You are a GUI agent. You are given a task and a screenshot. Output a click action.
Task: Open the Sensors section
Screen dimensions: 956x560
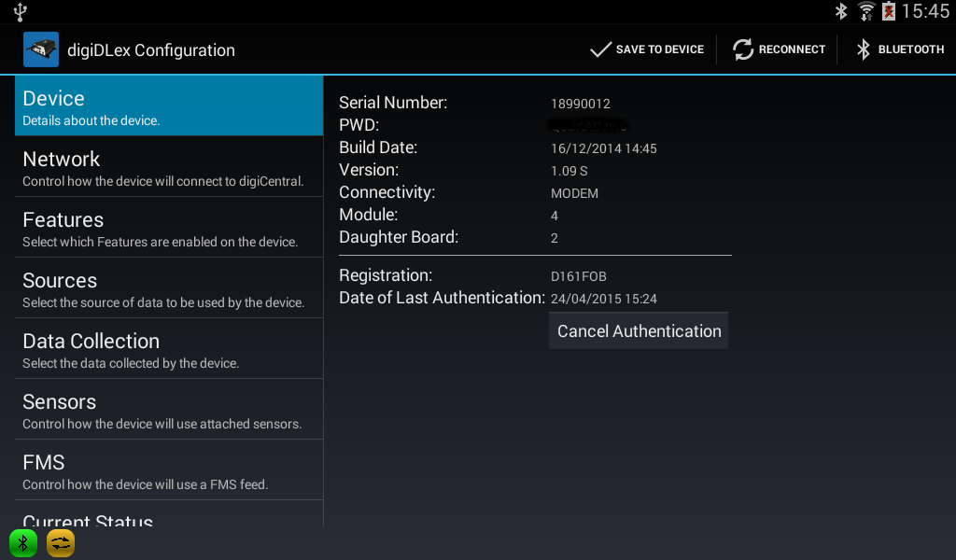tap(169, 409)
